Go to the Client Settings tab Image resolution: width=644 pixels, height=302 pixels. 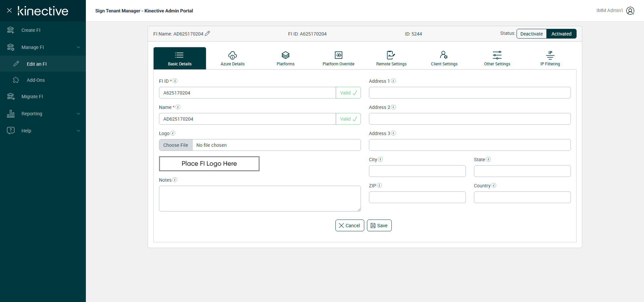(x=444, y=58)
